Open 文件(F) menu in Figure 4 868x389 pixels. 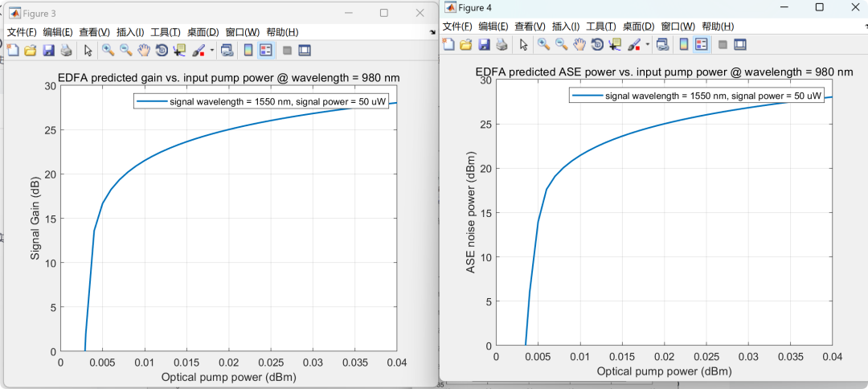coord(458,26)
